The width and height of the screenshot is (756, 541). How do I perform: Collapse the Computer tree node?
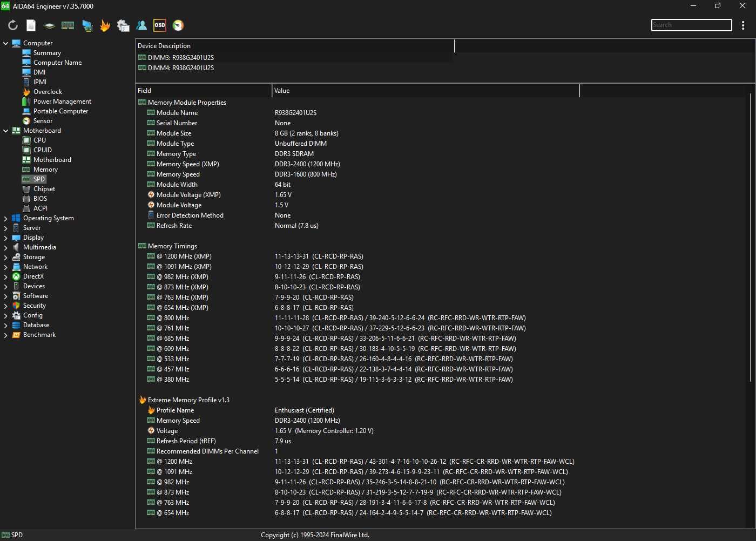click(6, 43)
